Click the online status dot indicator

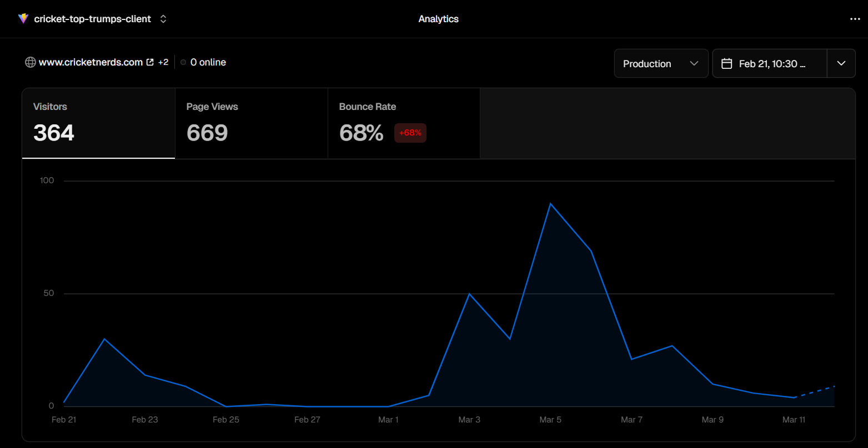(183, 62)
